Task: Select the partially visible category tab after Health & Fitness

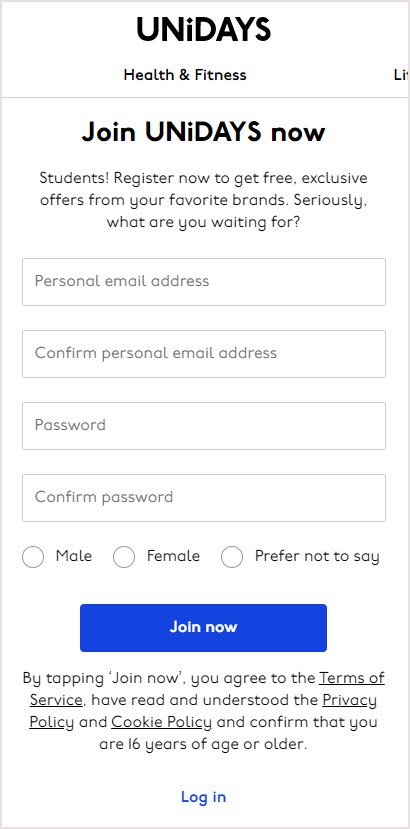Action: point(401,75)
